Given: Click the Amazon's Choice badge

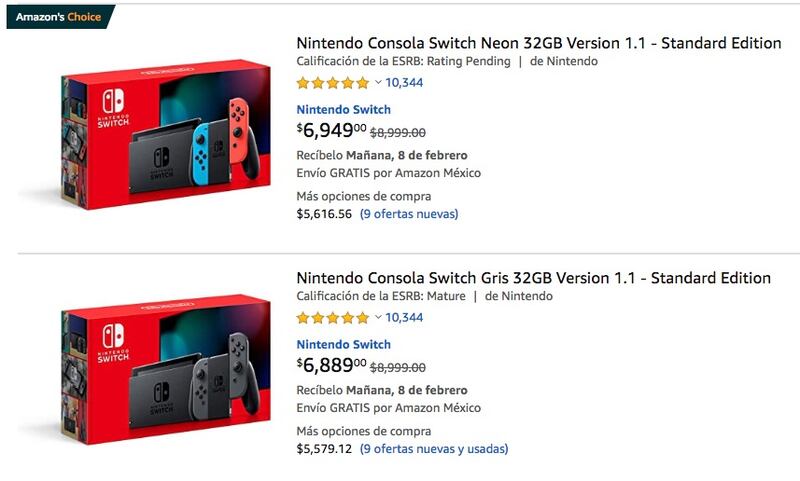Looking at the screenshot, I should (x=58, y=17).
